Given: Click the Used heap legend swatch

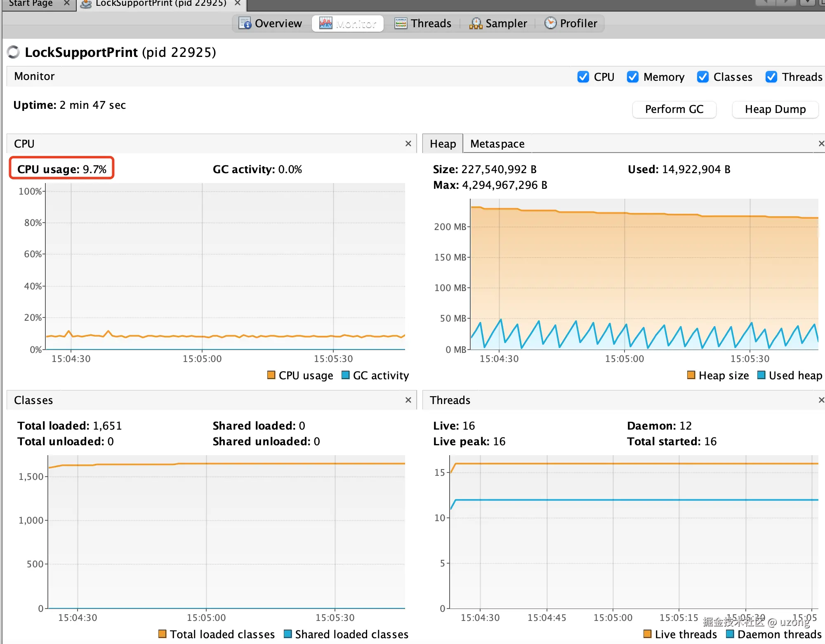Looking at the screenshot, I should [761, 375].
